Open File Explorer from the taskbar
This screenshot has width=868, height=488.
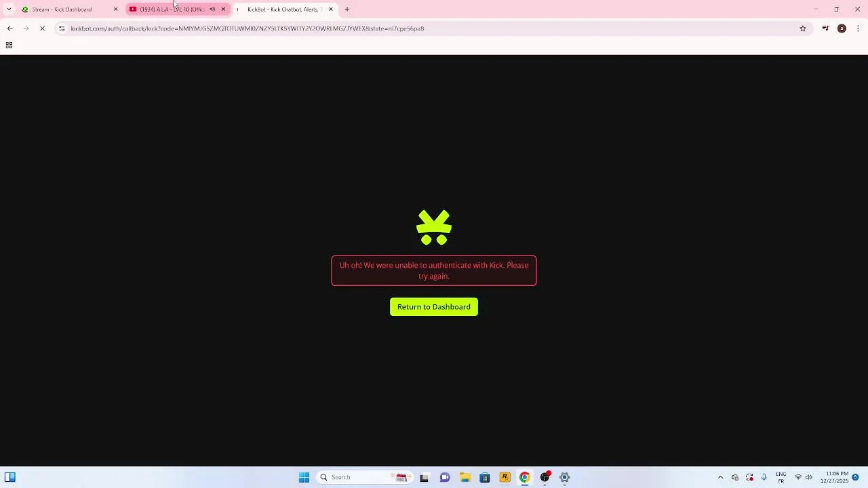point(465,477)
